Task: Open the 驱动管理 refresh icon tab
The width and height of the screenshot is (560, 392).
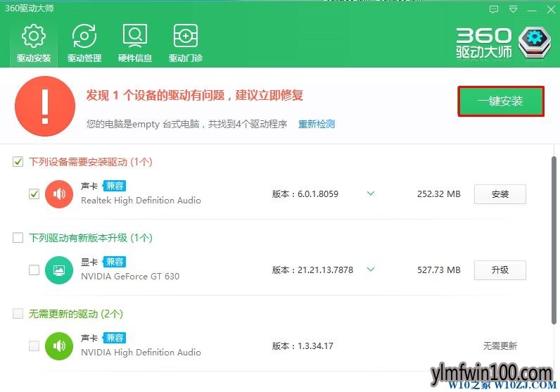Action: click(x=84, y=43)
